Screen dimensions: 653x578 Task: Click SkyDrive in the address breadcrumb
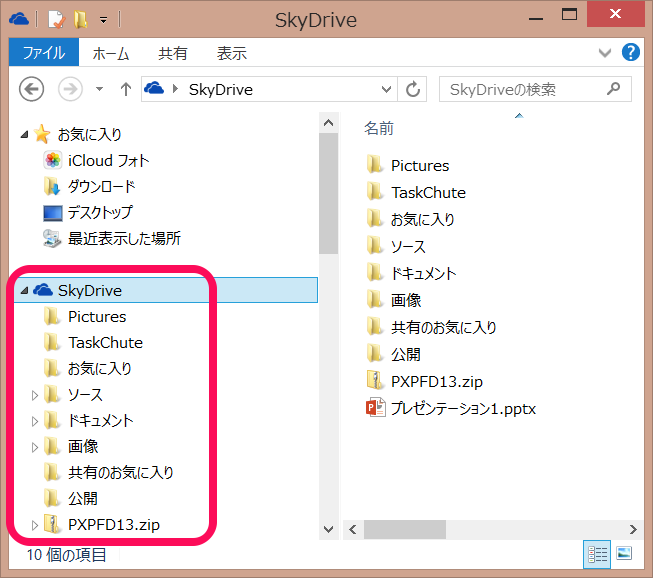coord(221,90)
